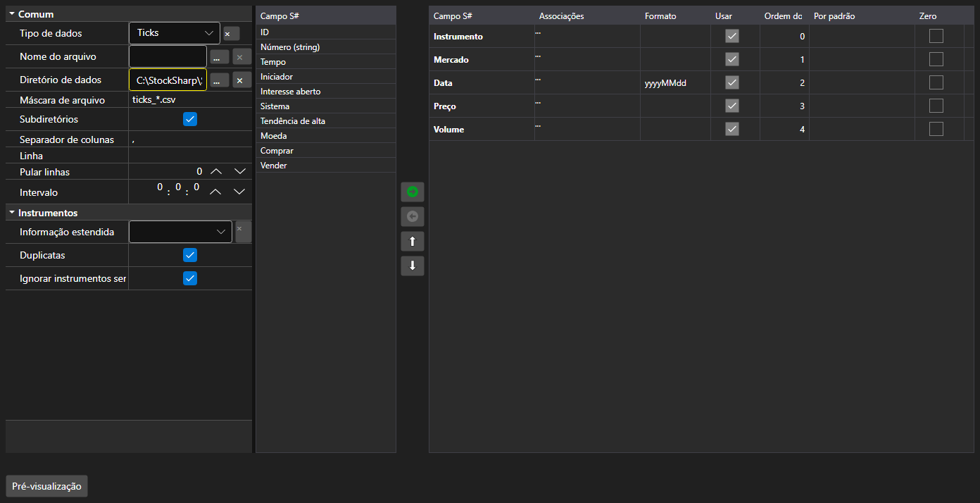
Task: Decrease the Pular linhas value with the down chevron
Action: (239, 171)
